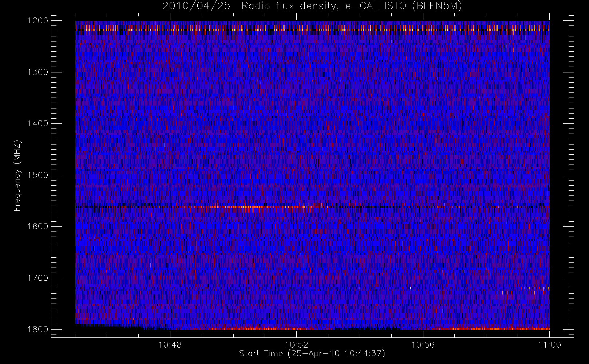Click the 1500 frequency tick label

click(x=38, y=175)
